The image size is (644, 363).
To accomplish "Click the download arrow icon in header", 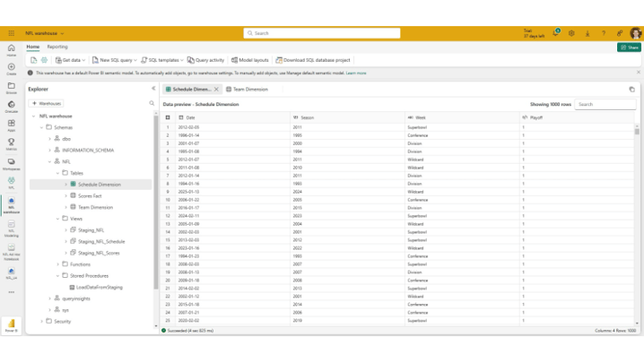I will click(x=587, y=34).
